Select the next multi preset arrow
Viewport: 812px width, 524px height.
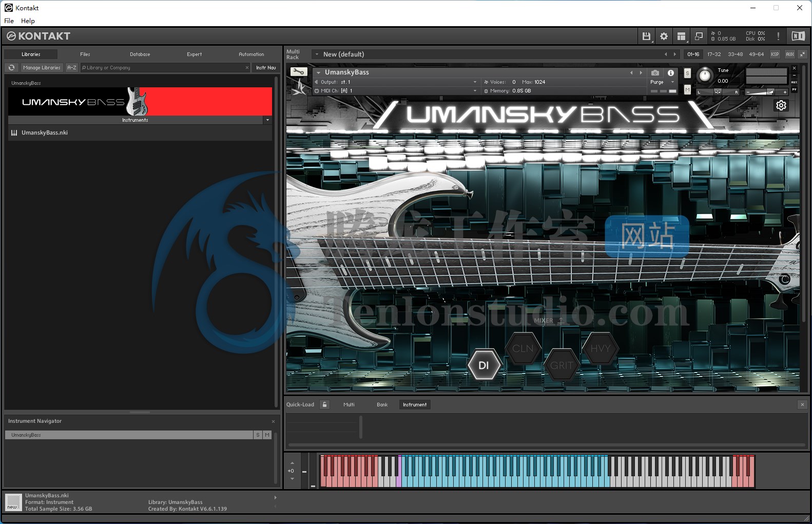pos(674,54)
